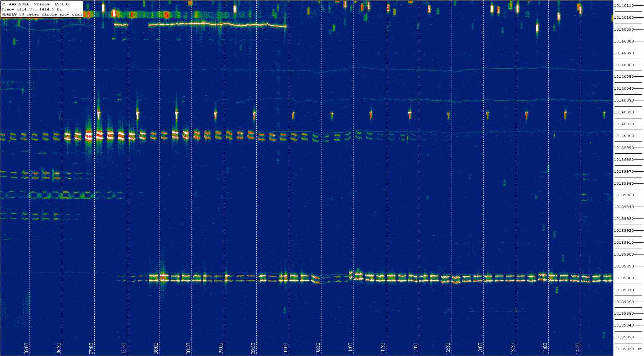The height and width of the screenshot is (356, 644).
Task: Click the 08:00 time marker
Action: [156, 348]
